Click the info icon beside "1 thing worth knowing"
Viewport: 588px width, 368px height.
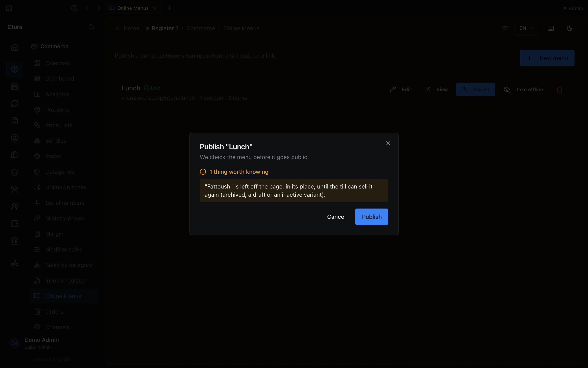[203, 172]
